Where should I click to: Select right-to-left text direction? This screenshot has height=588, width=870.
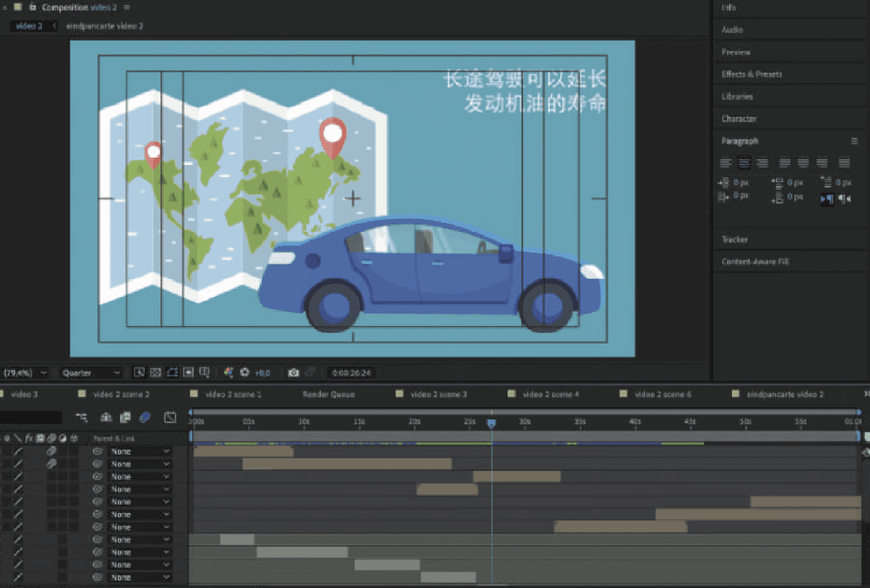click(x=844, y=199)
